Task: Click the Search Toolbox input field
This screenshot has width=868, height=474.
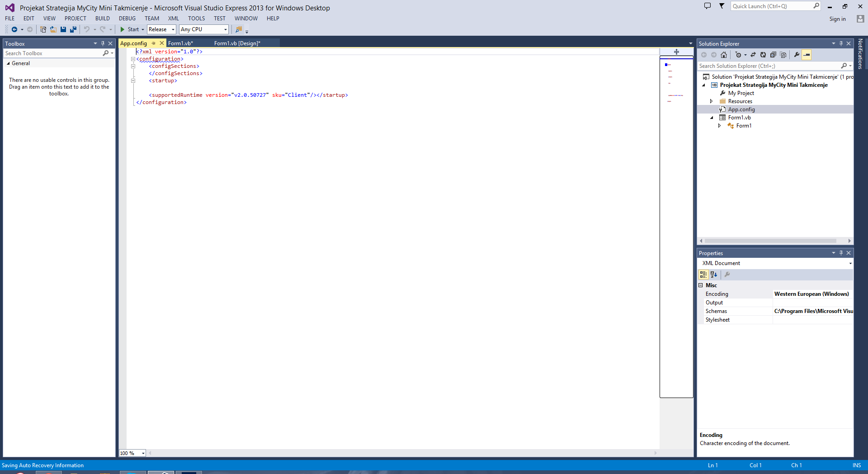Action: [53, 53]
